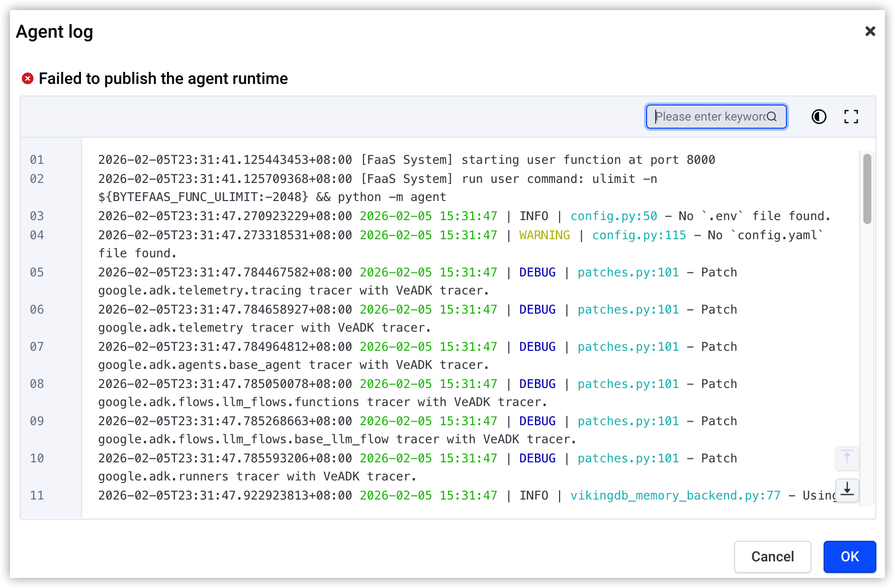
Task: Click line number 04
Action: [x=37, y=235]
